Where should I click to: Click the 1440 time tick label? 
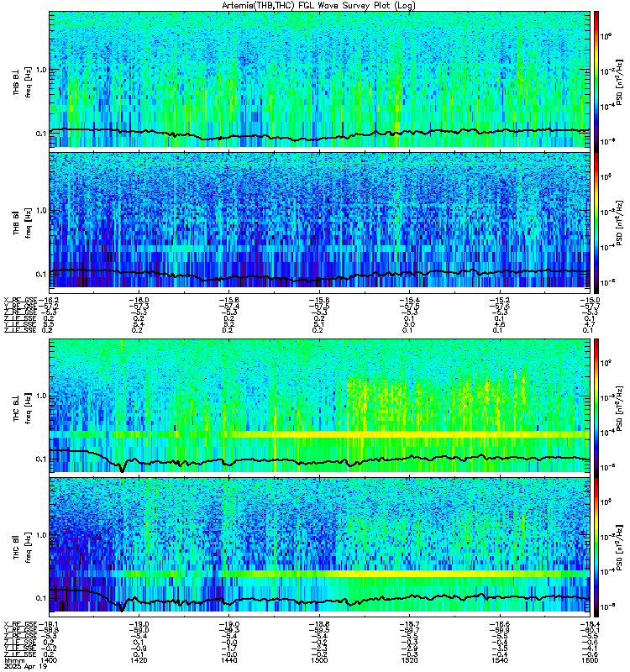tap(228, 660)
